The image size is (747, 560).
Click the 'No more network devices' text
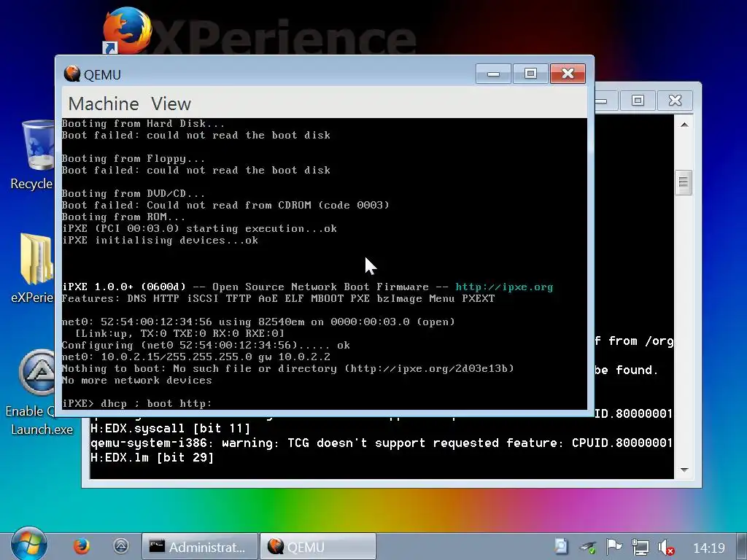click(136, 381)
